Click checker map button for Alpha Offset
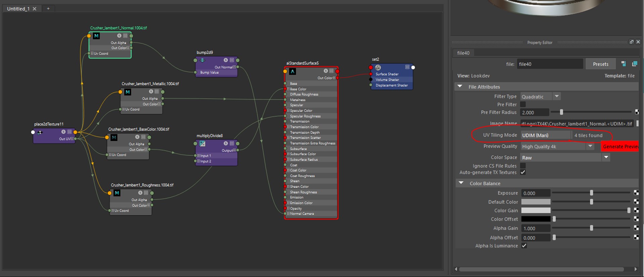The image size is (644, 277). [x=636, y=237]
